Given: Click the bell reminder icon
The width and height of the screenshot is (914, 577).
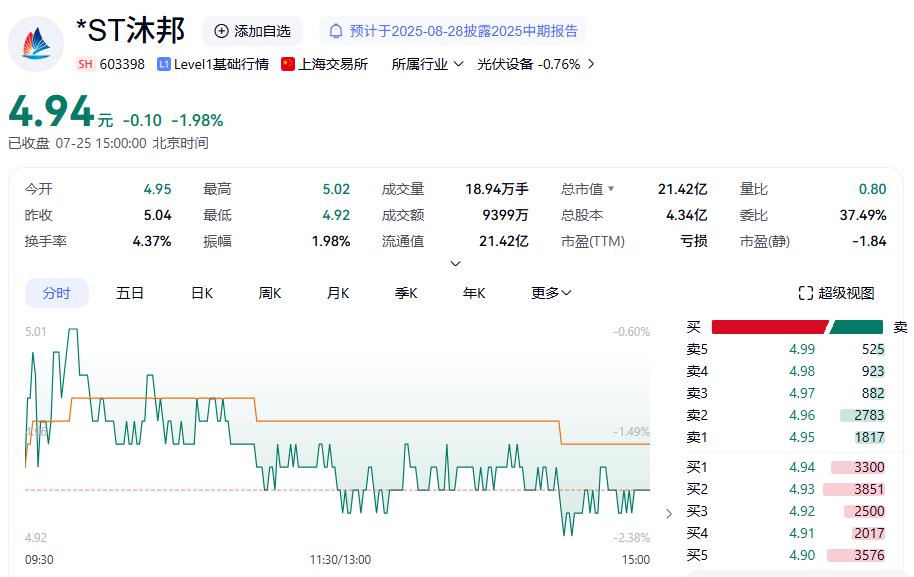Looking at the screenshot, I should pyautogui.click(x=336, y=31).
